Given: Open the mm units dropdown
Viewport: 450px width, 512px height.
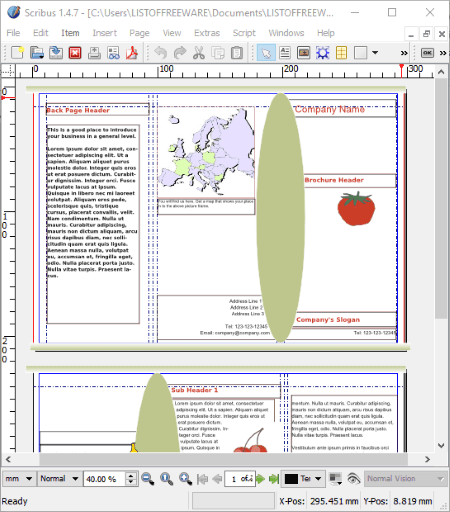Looking at the screenshot, I should pos(19,479).
